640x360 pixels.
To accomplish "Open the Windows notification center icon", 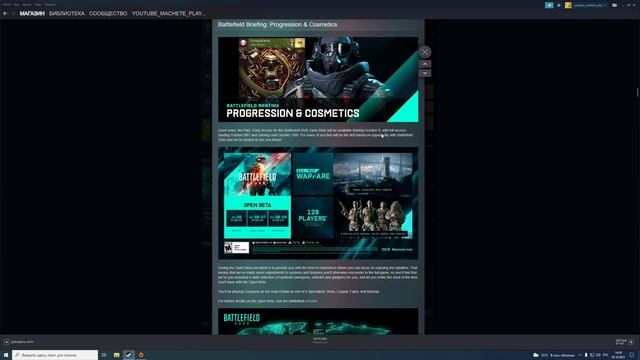I will coord(632,355).
